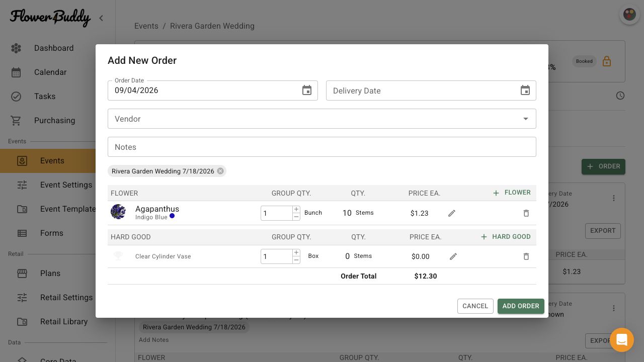Edit the Clear Cylinder Vase price
Viewport: 644px width, 362px height.
(453, 256)
